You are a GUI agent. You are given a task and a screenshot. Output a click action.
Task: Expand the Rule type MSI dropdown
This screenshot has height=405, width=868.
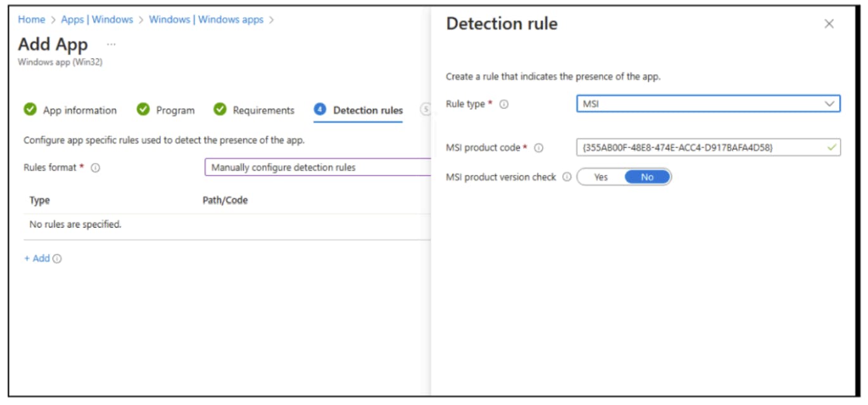click(x=708, y=104)
